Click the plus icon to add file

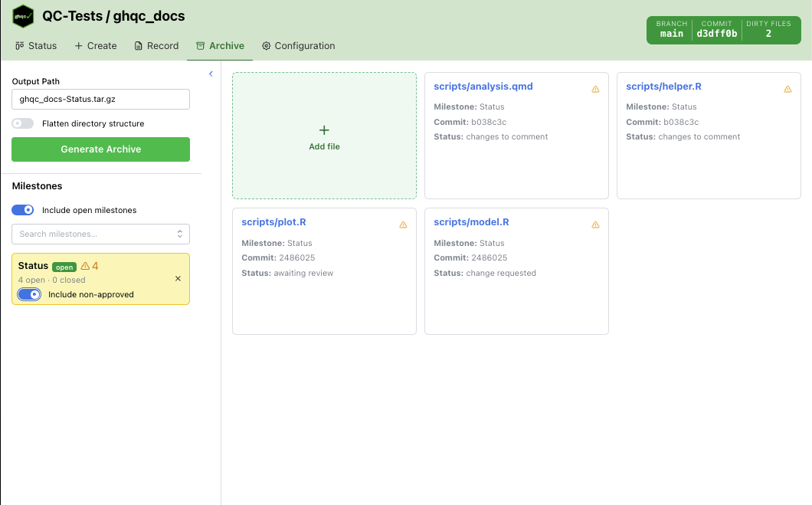[324, 131]
